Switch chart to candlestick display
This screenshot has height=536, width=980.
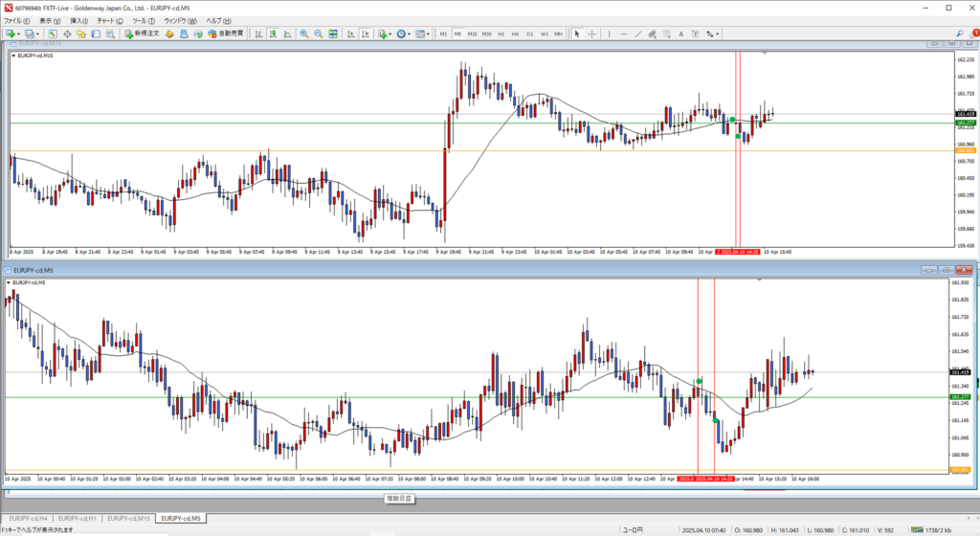272,33
